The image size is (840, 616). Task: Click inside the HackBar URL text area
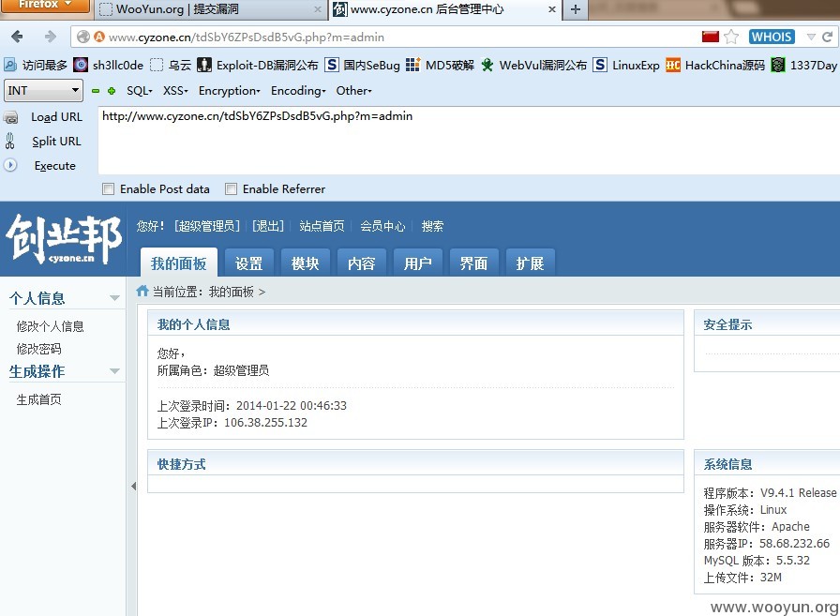click(469, 141)
